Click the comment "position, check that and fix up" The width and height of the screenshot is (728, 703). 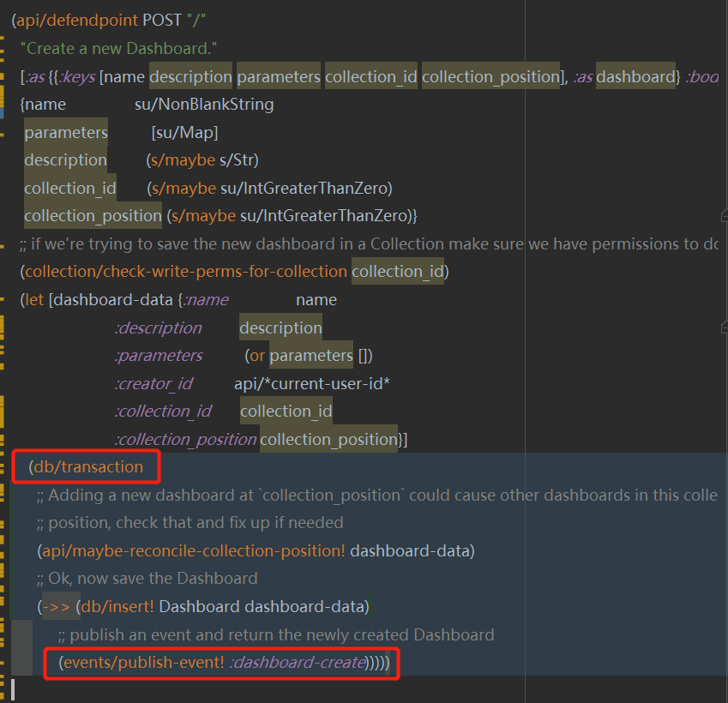(190, 523)
